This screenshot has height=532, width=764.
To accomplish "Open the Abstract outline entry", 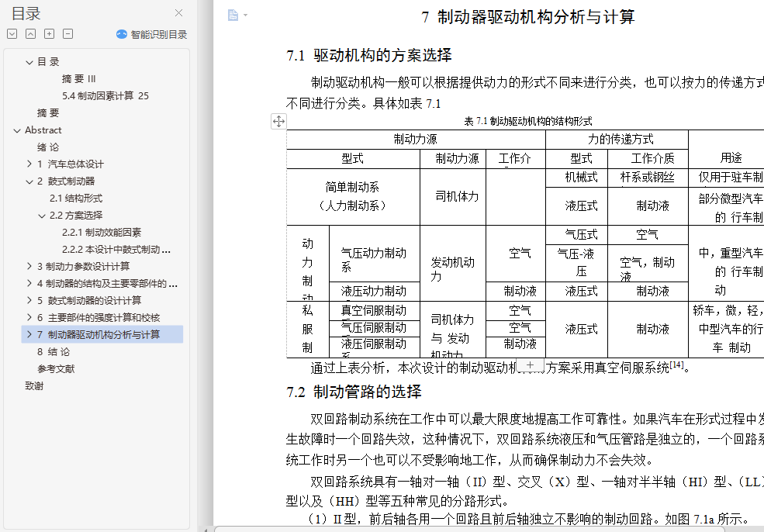I will click(x=43, y=130).
